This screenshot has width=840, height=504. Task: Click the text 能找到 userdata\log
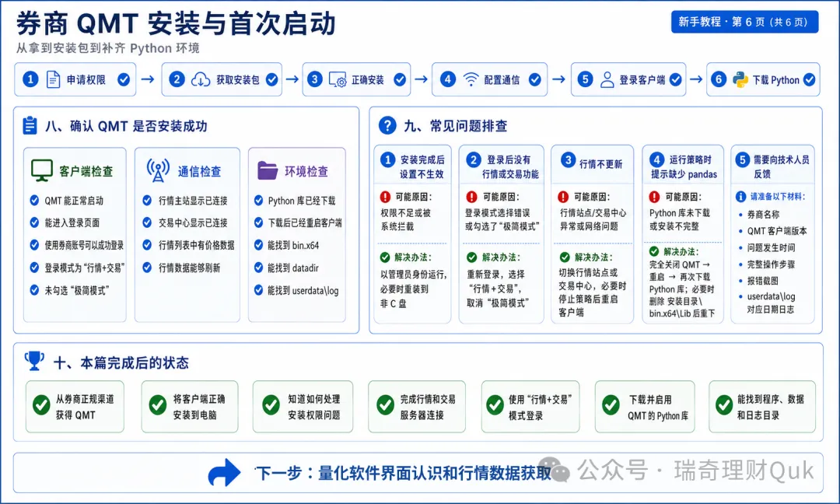click(303, 290)
